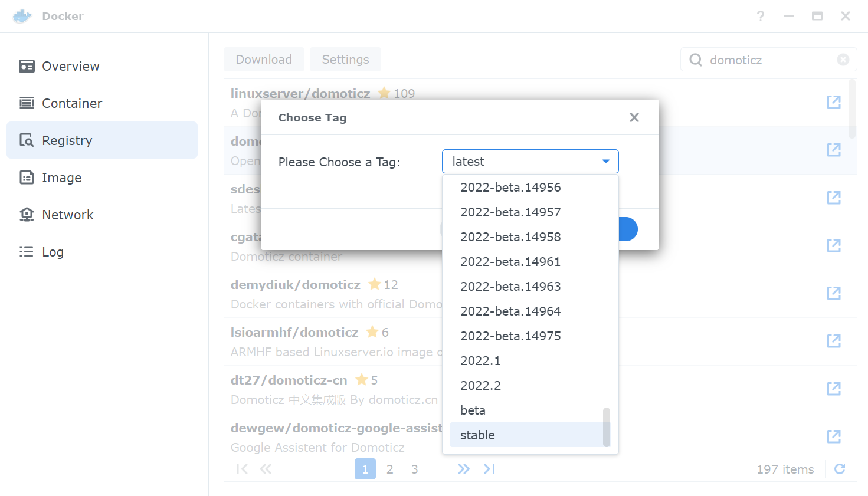This screenshot has width=868, height=496.
Task: Select Registry in the sidebar
Action: pyautogui.click(x=102, y=140)
